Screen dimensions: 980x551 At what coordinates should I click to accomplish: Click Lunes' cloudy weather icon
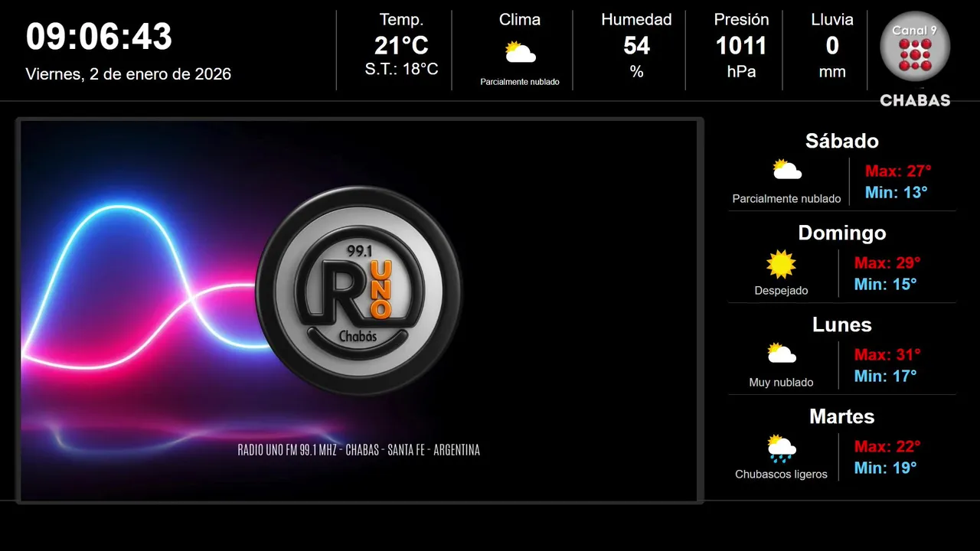pyautogui.click(x=781, y=354)
